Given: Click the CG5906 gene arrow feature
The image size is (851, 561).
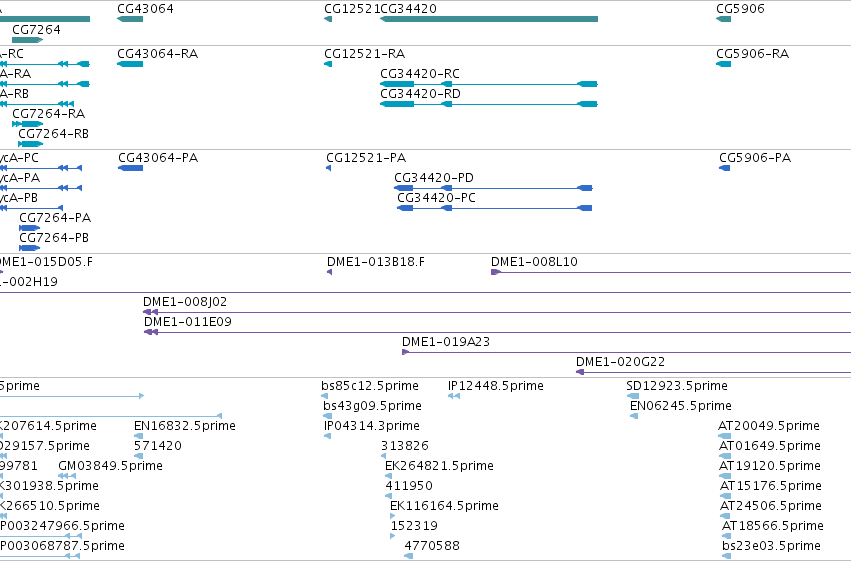Looking at the screenshot, I should (x=723, y=19).
